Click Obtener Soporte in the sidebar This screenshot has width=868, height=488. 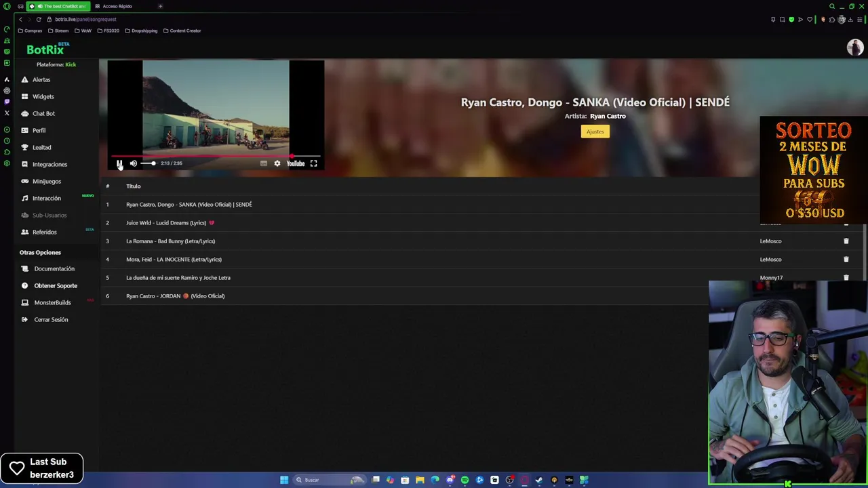click(56, 285)
